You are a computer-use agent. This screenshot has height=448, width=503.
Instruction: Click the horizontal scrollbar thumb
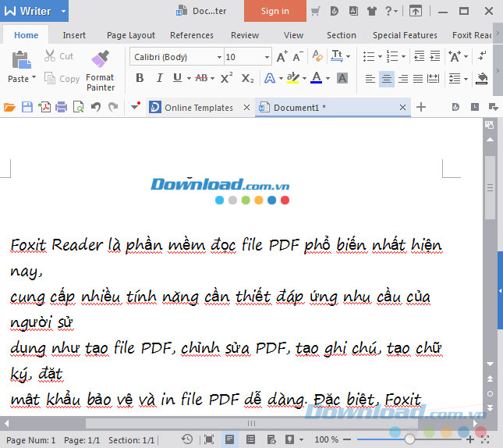251,423
